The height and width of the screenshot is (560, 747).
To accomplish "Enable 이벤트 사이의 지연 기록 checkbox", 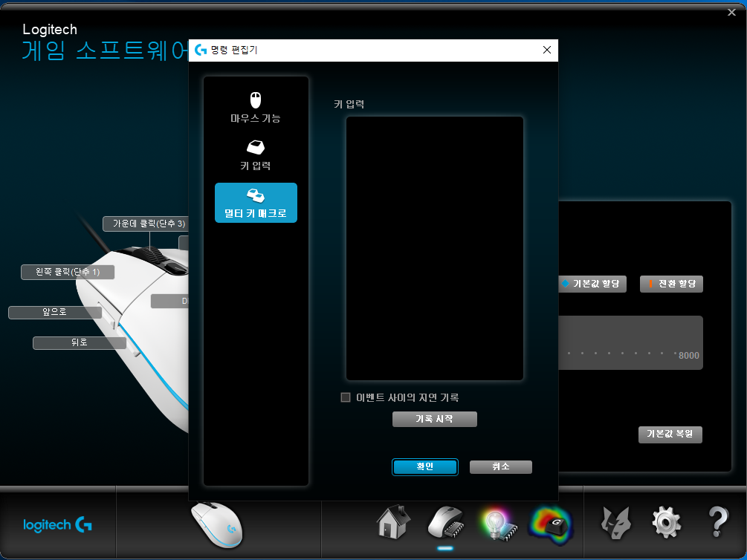I will [x=346, y=397].
